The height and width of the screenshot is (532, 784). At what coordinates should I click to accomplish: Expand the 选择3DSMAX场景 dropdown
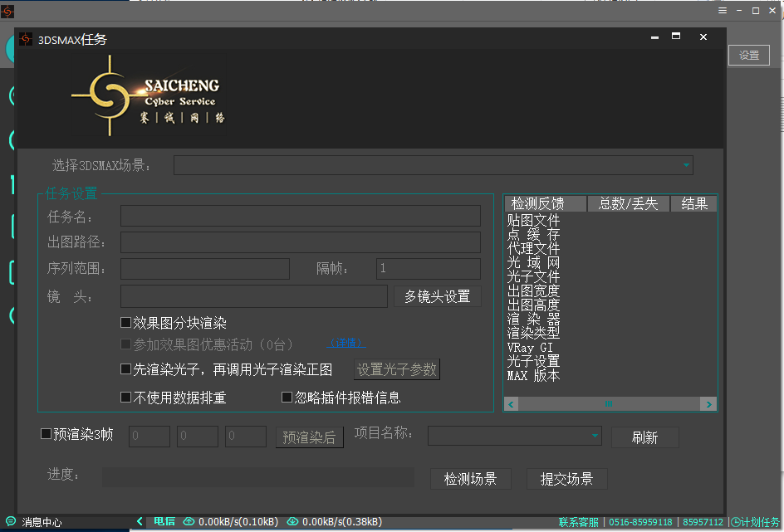686,165
